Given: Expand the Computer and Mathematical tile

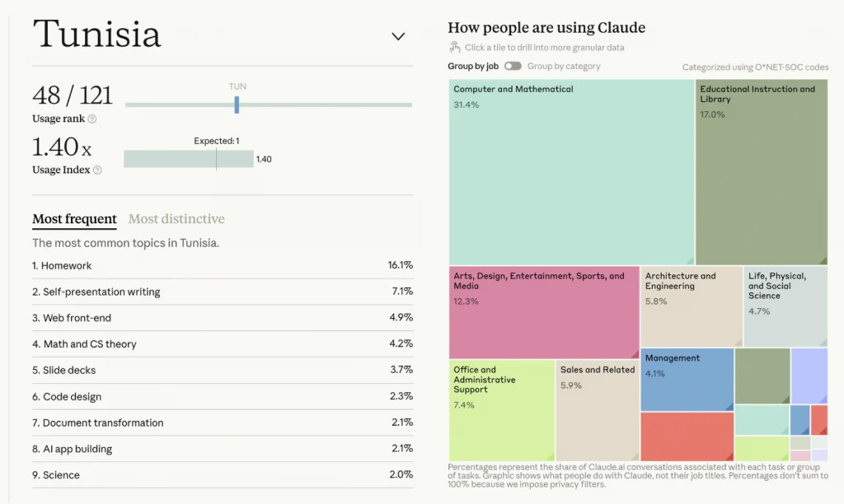Looking at the screenshot, I should point(571,171).
